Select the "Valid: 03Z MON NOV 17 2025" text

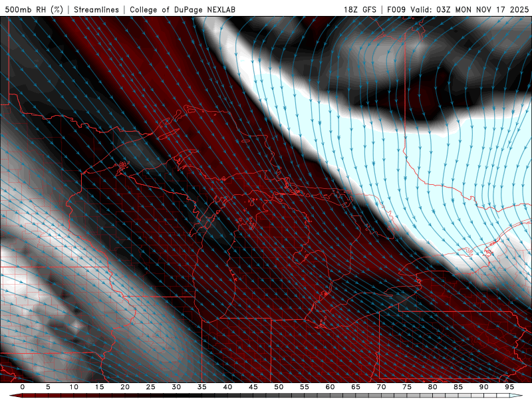click(x=469, y=9)
